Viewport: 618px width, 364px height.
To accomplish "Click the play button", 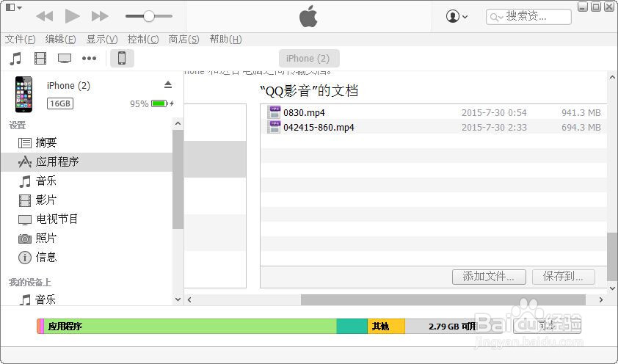I will 72,16.
